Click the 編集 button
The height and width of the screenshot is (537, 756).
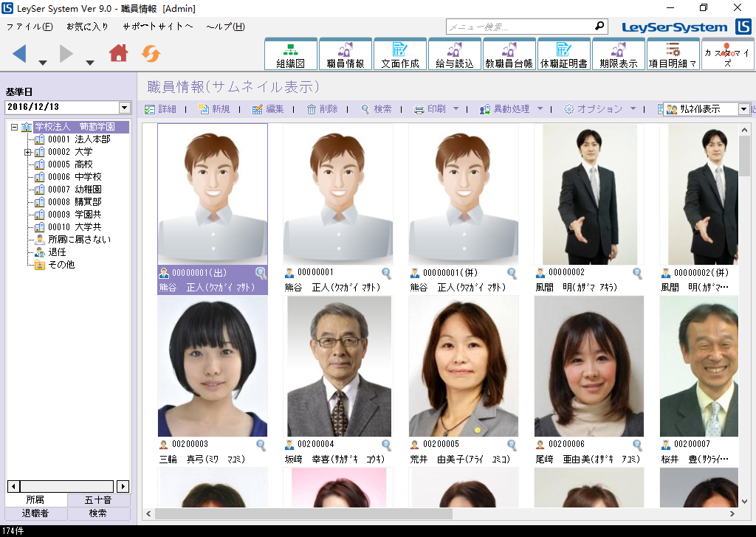268,109
